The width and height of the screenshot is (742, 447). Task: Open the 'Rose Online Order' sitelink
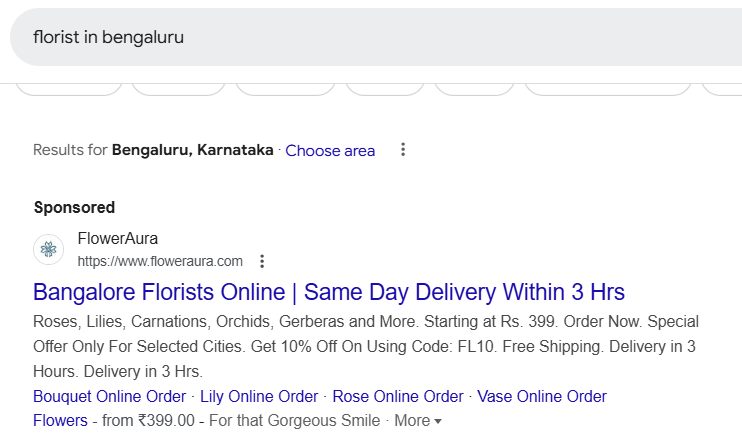[x=398, y=396]
